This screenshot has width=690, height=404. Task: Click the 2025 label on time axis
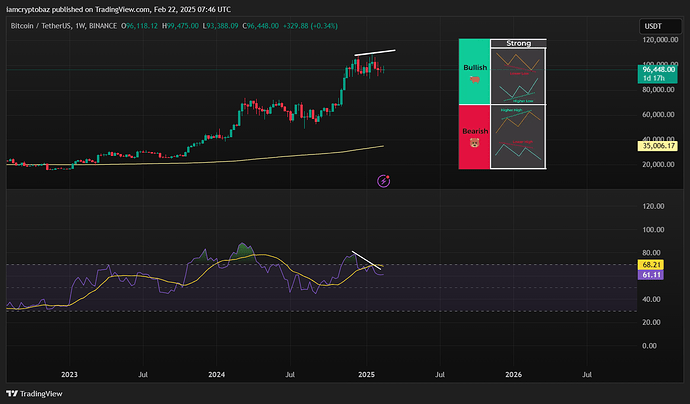367,375
